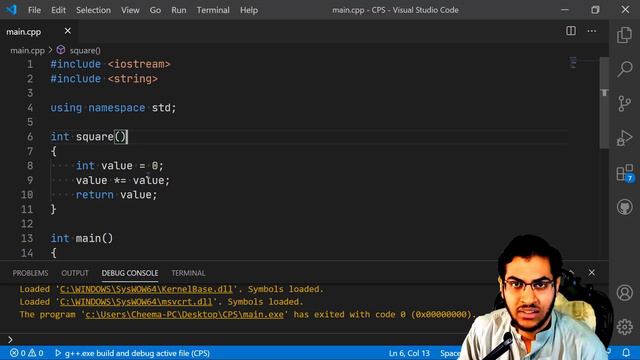Click the errors count in the status bar
Image resolution: width=640 pixels, height=360 pixels.
point(18,353)
